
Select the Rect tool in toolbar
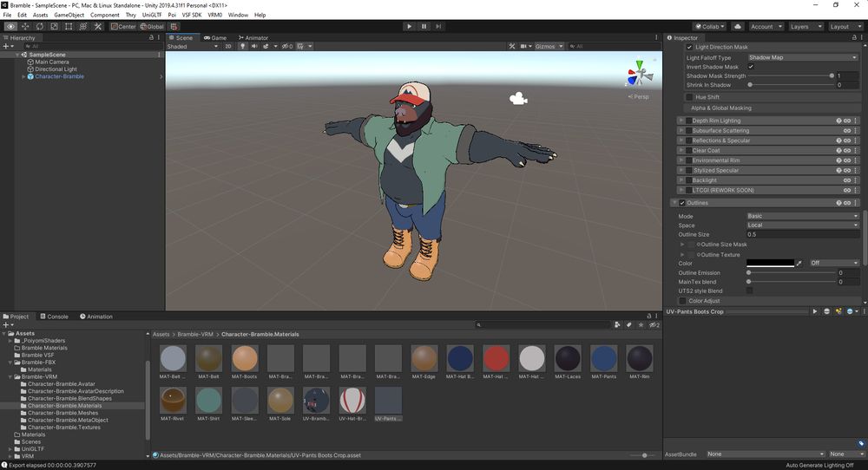69,27
